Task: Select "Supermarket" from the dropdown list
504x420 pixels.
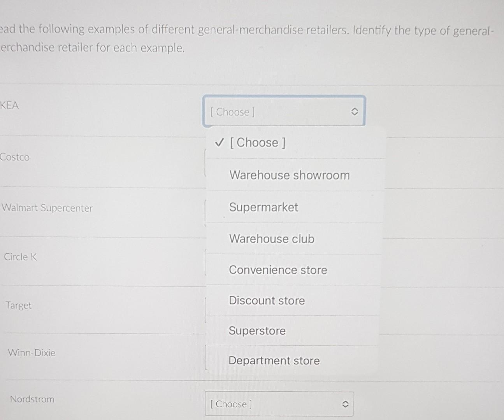Action: 263,207
